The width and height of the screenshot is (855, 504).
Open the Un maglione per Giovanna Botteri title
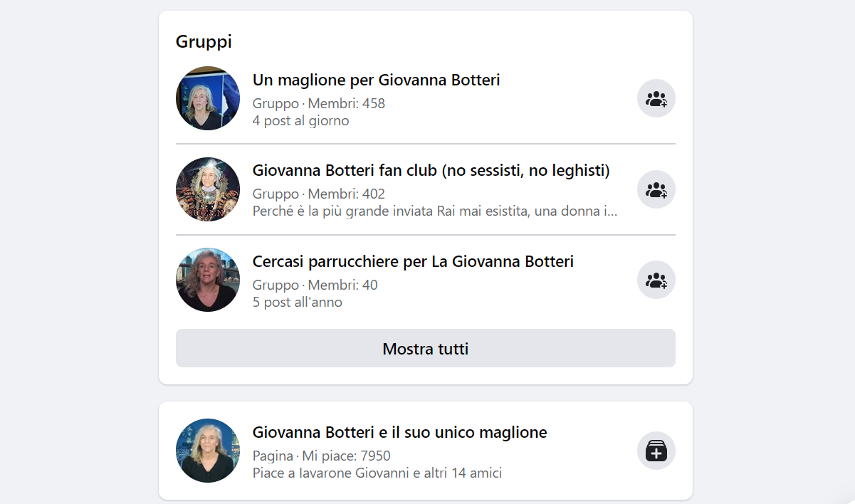[376, 80]
